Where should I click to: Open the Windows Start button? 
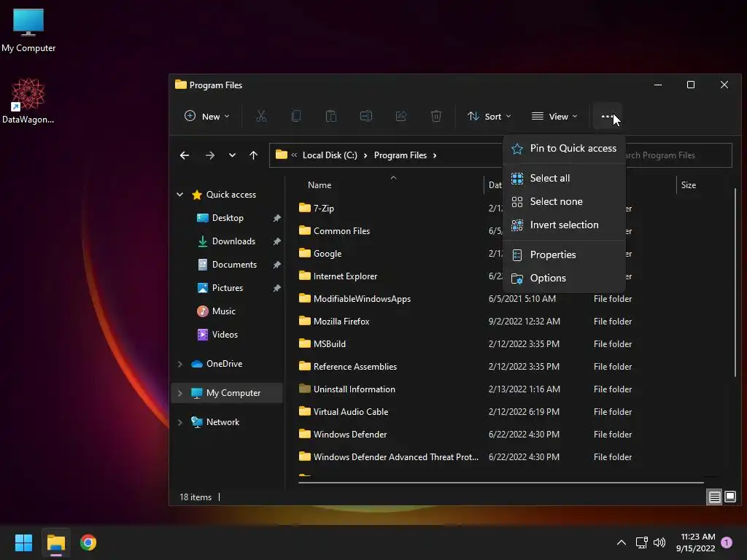[x=23, y=542]
